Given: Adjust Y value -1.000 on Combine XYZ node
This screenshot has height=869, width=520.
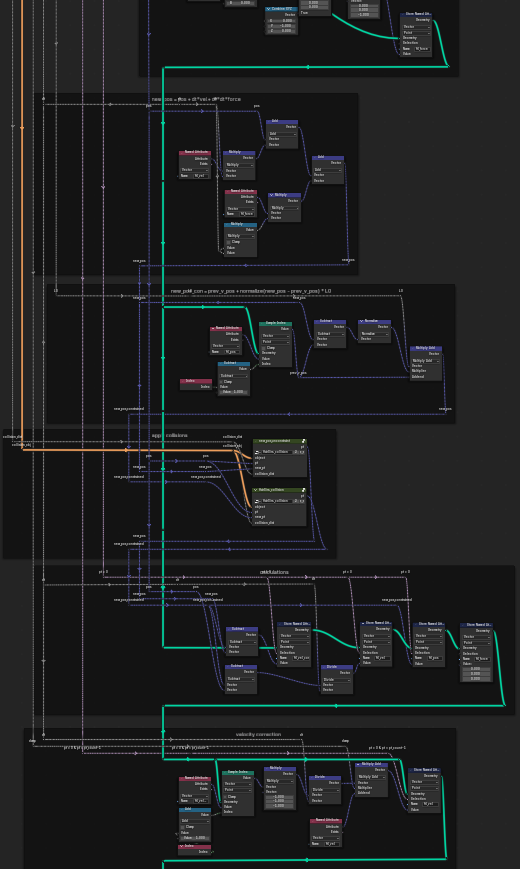Looking at the screenshot, I should pyautogui.click(x=281, y=25).
